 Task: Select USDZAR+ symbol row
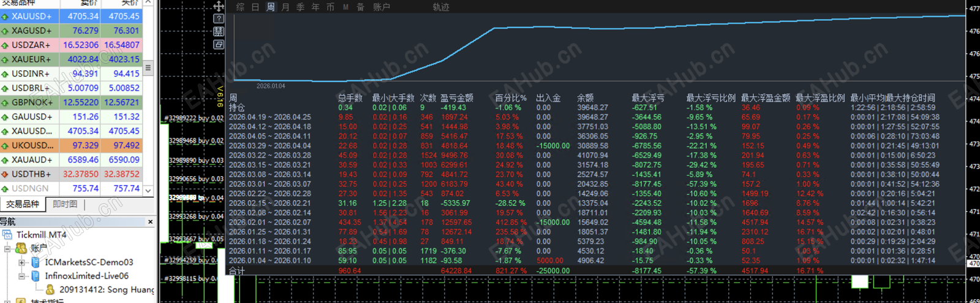(x=72, y=45)
